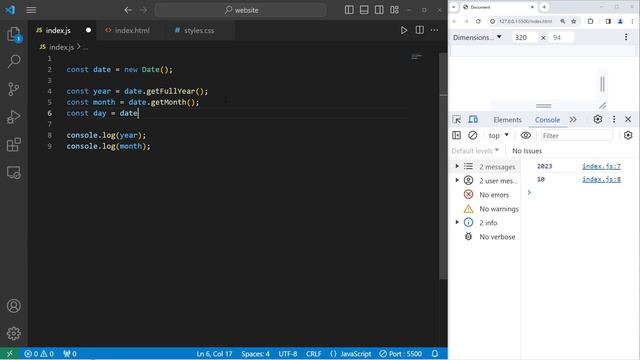Screen dimensions: 640x360
Task: Reload the browser page
Action: (x=478, y=21)
